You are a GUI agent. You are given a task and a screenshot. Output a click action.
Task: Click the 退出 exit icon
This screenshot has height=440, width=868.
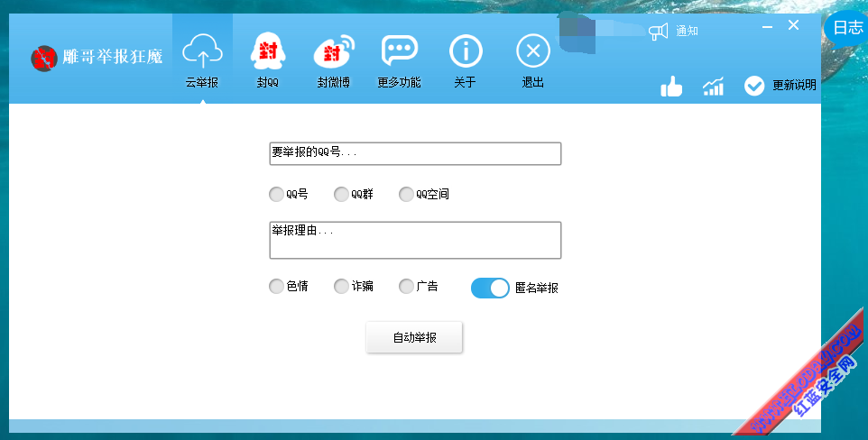tap(532, 50)
